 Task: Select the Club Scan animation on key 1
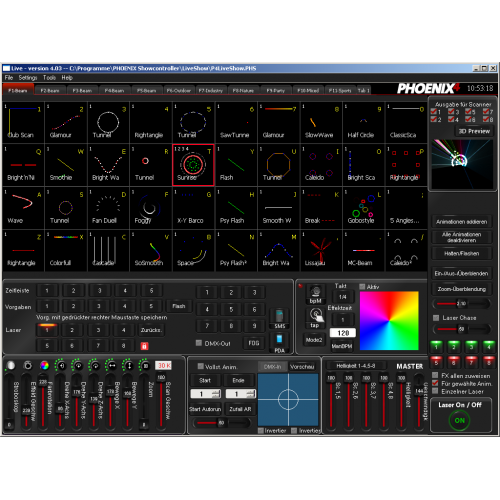click(x=23, y=122)
